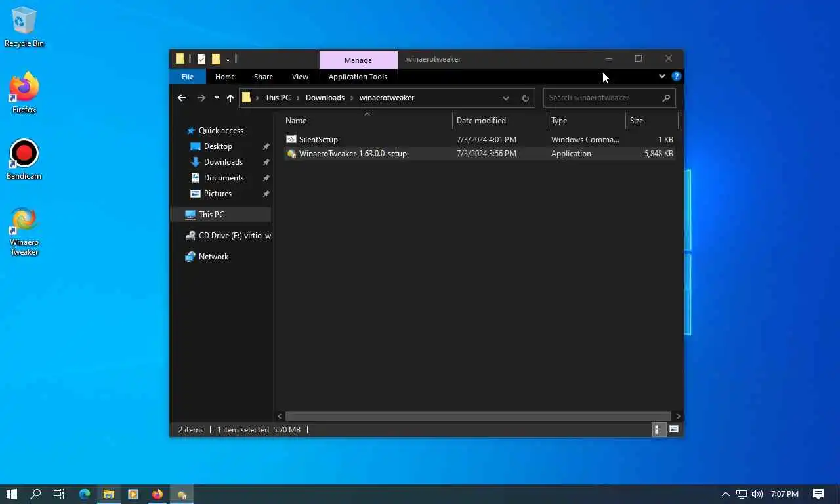Click winaerotweaker in address breadcrumb

click(x=387, y=98)
